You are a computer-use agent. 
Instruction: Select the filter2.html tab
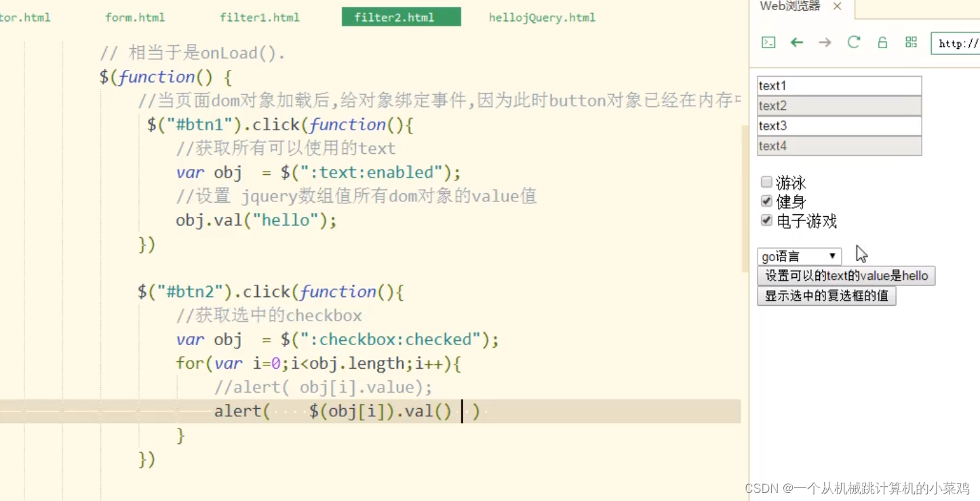pos(400,17)
